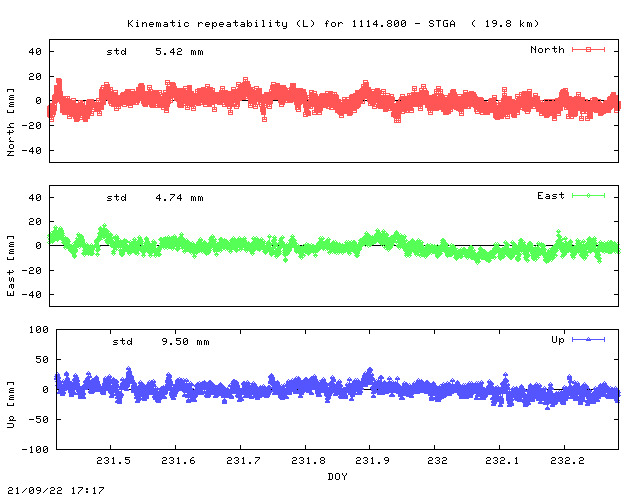The width and height of the screenshot is (640, 496).
Task: Click x-axis tick label 231.6
Action: (x=178, y=461)
